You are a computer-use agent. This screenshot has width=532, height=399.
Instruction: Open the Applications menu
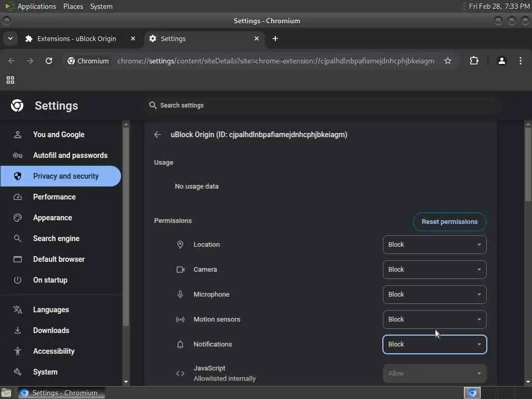(32, 6)
